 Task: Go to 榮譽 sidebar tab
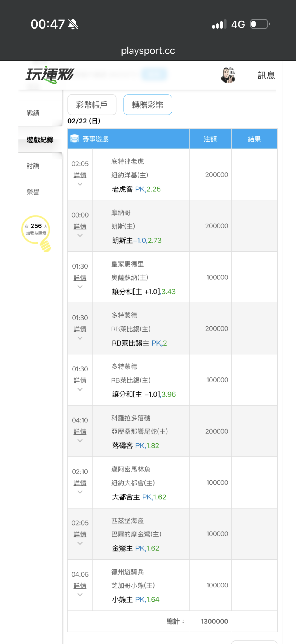point(33,192)
